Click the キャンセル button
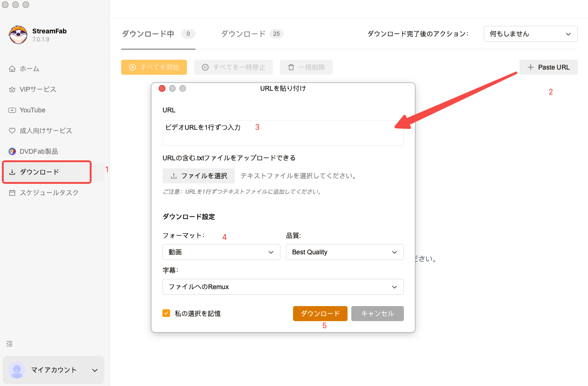The image size is (588, 386). (378, 314)
